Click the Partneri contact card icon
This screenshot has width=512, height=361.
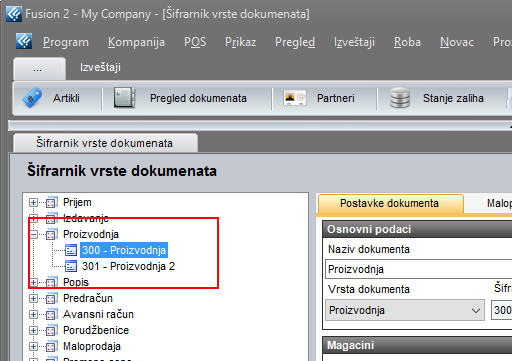pyautogui.click(x=295, y=98)
